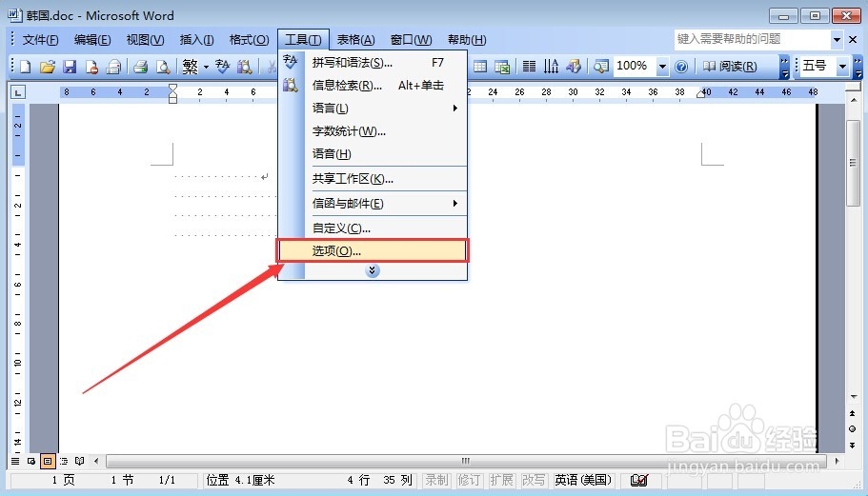
Task: Click the Columns layout icon
Action: coord(529,67)
